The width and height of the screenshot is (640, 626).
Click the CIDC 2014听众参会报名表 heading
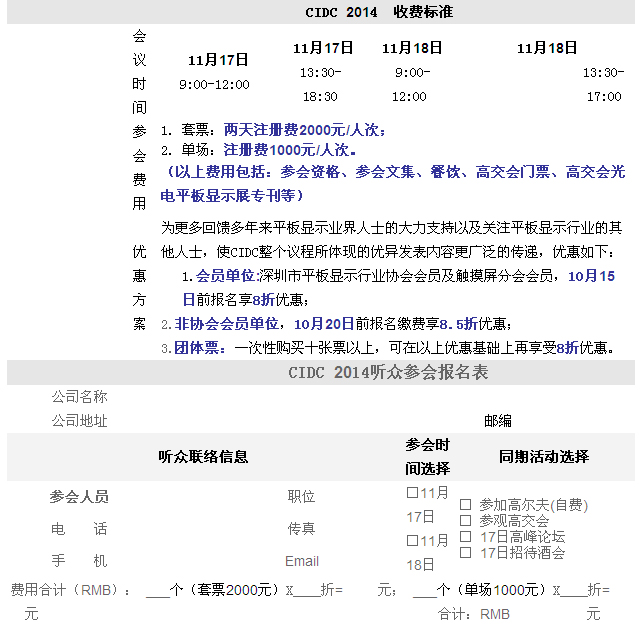click(388, 373)
